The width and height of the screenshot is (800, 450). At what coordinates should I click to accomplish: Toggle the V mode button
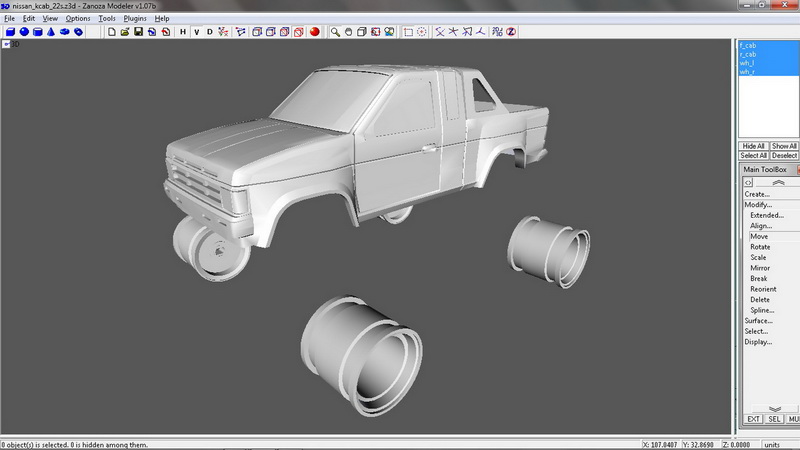click(x=196, y=32)
